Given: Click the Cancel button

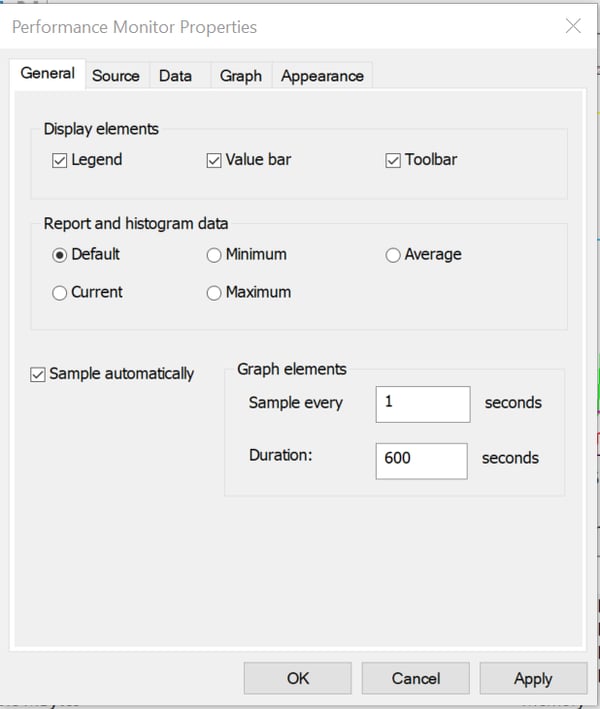Looking at the screenshot, I should point(415,678).
